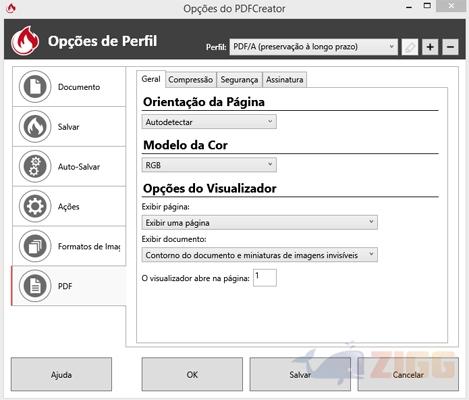The image size is (469, 400).
Task: Select the Documento label in sidebar
Action: click(x=79, y=87)
